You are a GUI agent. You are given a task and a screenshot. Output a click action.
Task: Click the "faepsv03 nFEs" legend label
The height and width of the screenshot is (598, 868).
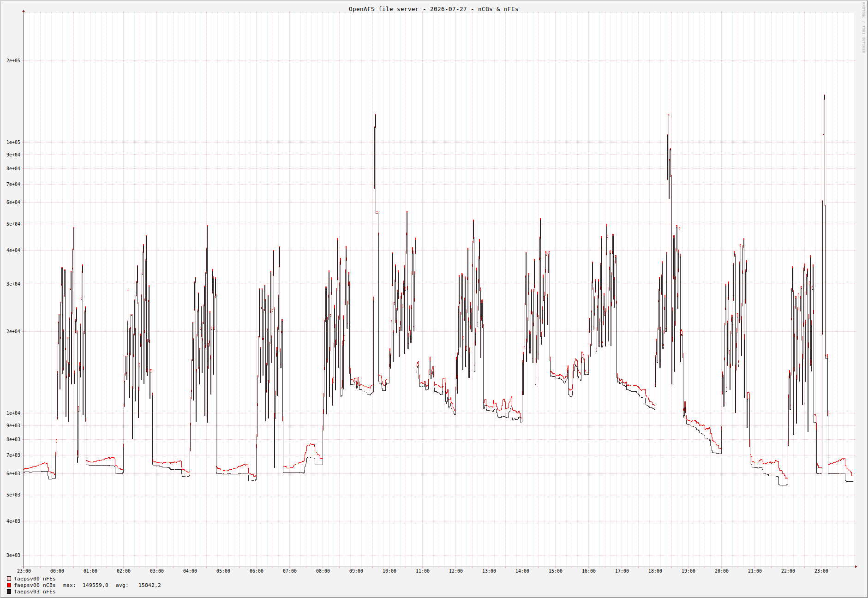35,592
